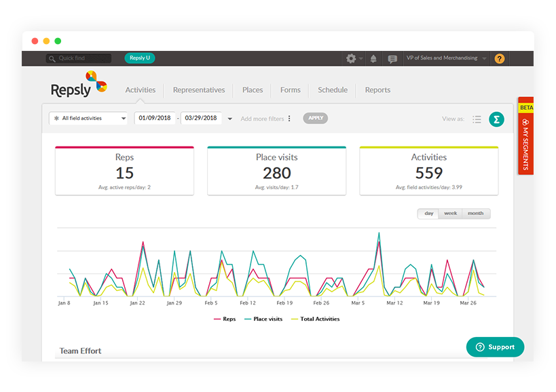Toggle chart to day view
The image size is (556, 392).
[428, 214]
